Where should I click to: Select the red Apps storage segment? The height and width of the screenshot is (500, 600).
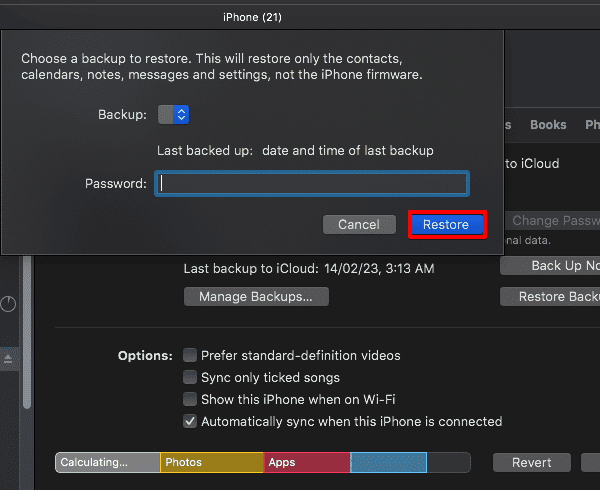click(x=306, y=463)
